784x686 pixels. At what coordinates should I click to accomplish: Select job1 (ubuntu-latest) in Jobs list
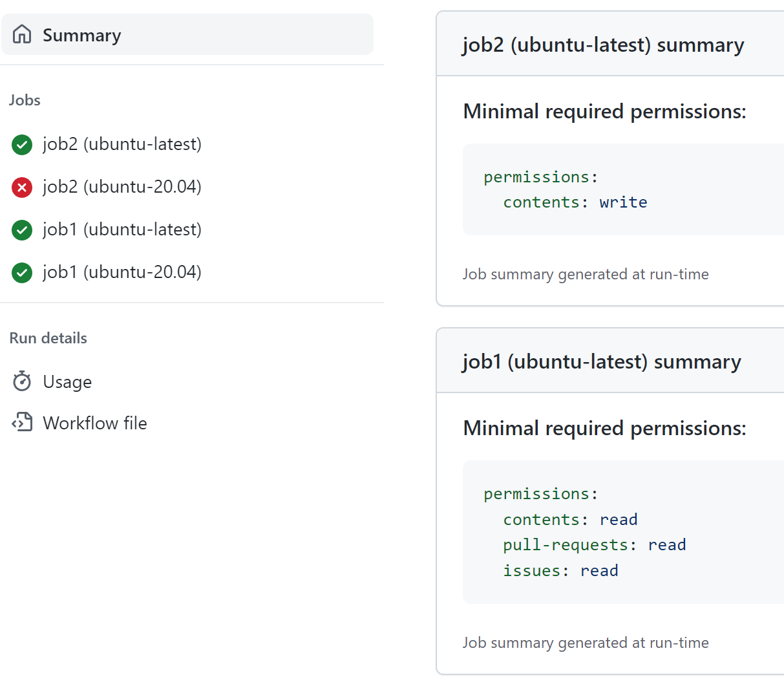(x=122, y=230)
